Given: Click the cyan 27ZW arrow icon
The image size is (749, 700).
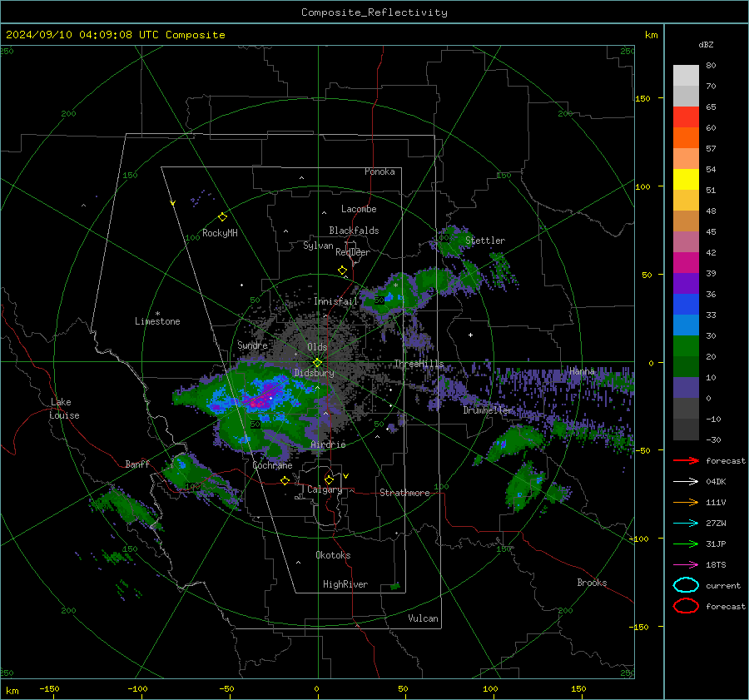Looking at the screenshot, I should [686, 524].
